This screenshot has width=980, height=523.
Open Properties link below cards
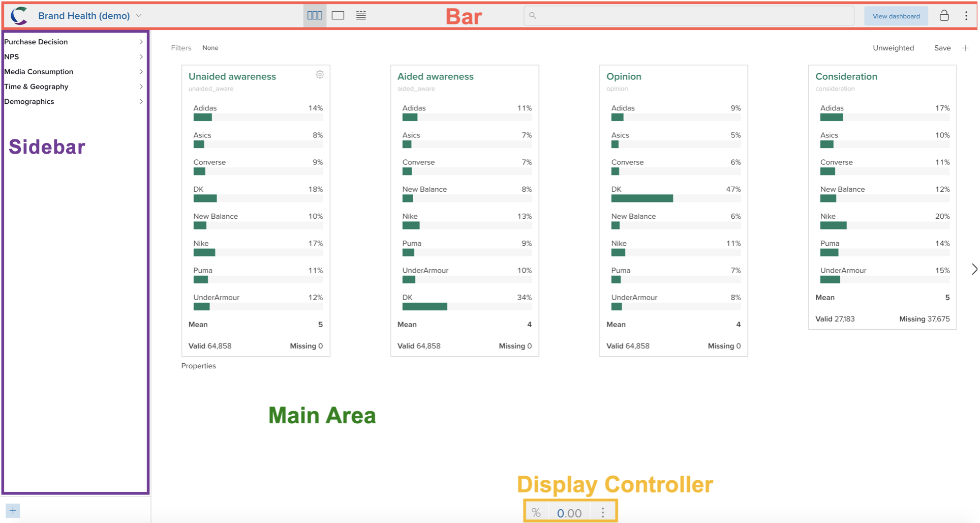[x=198, y=366]
